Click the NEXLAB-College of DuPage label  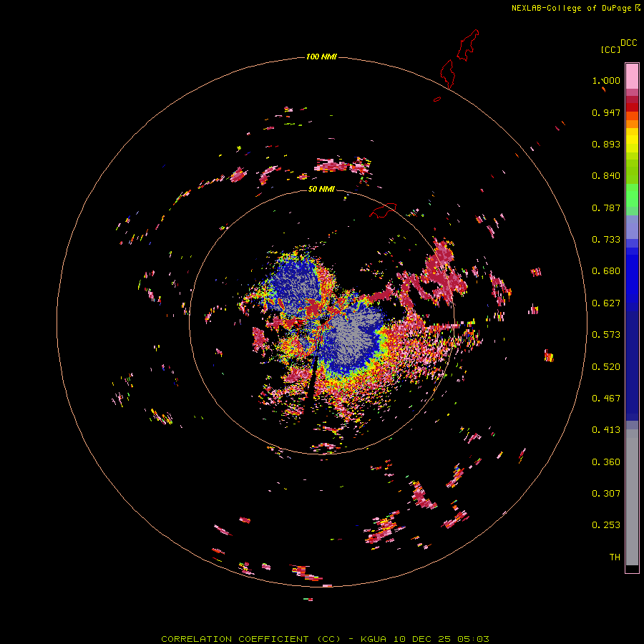coord(575,8)
